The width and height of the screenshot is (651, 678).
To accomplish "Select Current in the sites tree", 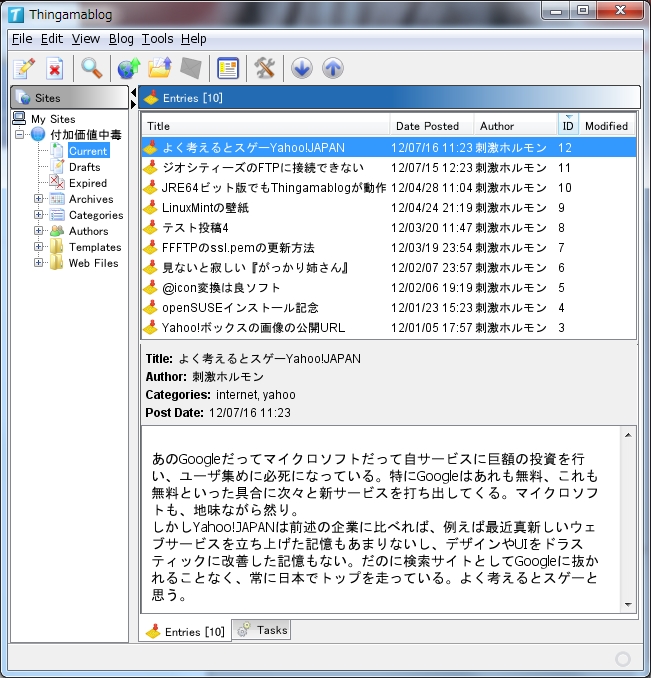I will [88, 151].
